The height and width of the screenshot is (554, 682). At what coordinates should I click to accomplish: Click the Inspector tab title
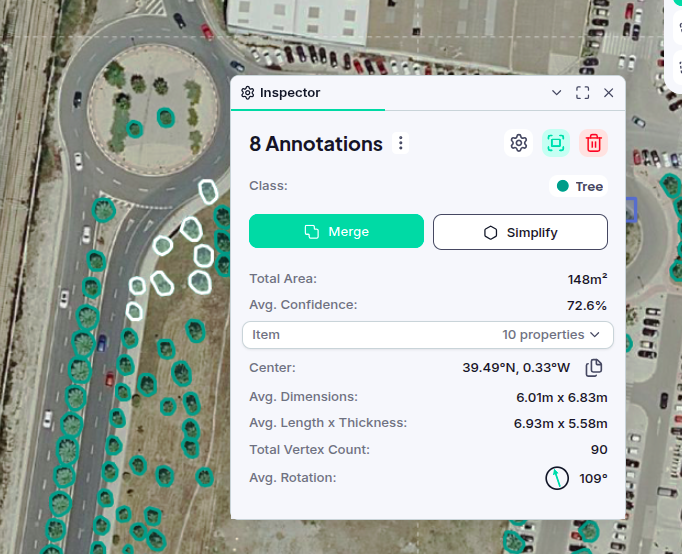(290, 93)
